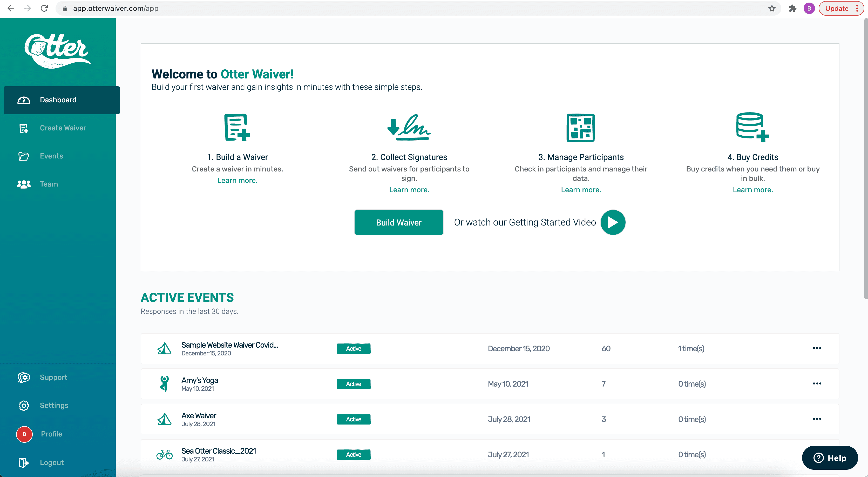Click the Events folder icon

click(x=24, y=156)
